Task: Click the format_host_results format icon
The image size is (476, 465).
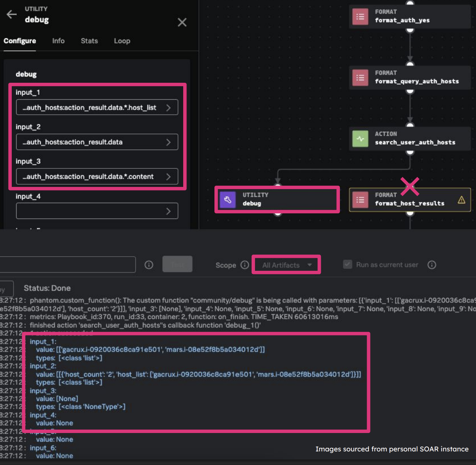Action: tap(360, 200)
